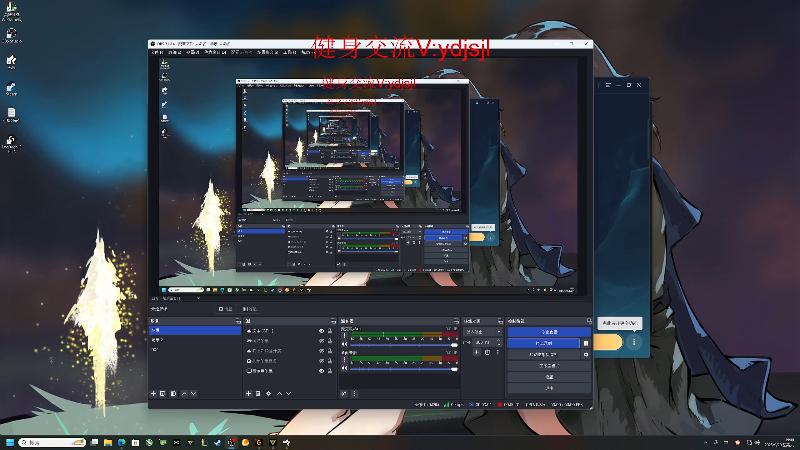Viewport: 800px width, 450px height.
Task: Toggle the lock of the second source row
Action: (x=330, y=341)
